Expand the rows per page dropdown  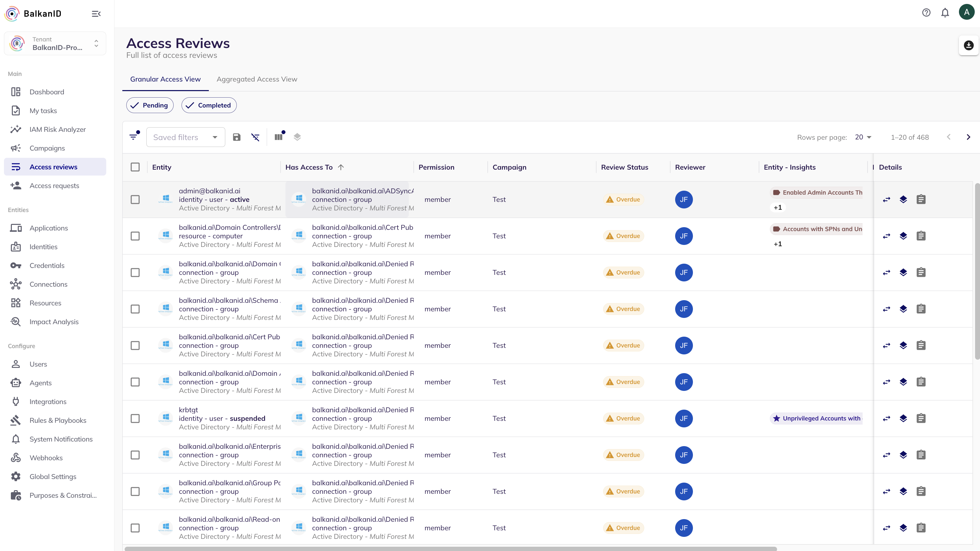coord(863,137)
